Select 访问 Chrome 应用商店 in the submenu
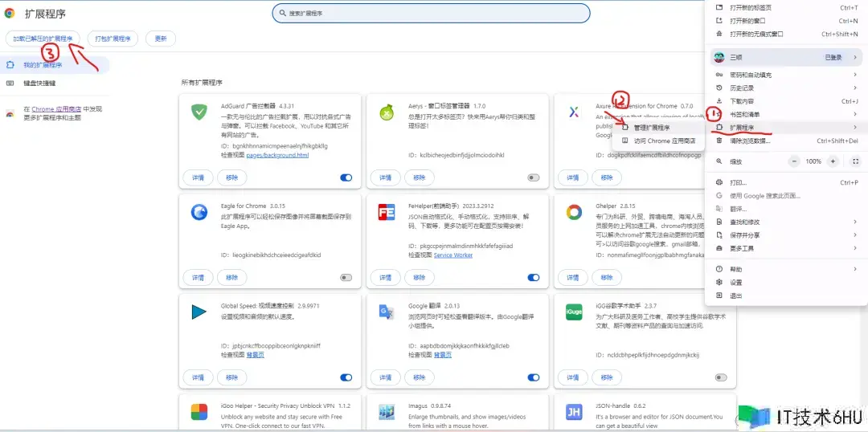 pyautogui.click(x=658, y=141)
